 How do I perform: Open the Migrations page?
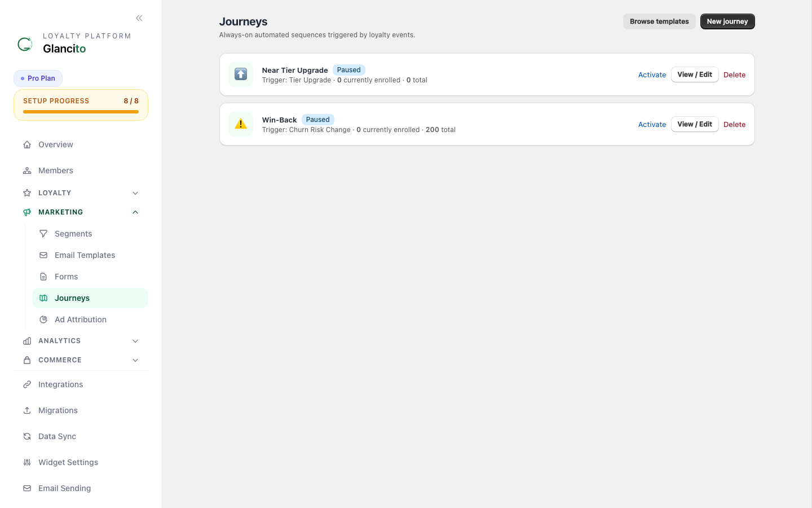(81, 410)
